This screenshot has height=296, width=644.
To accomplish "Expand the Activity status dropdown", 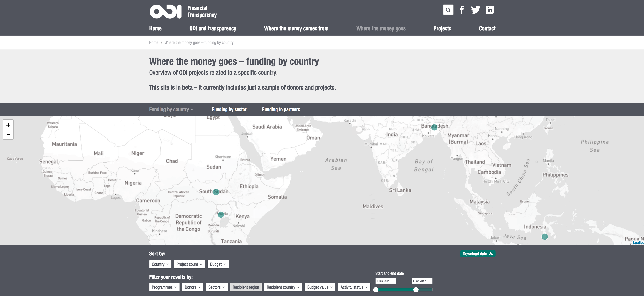I will pyautogui.click(x=354, y=287).
